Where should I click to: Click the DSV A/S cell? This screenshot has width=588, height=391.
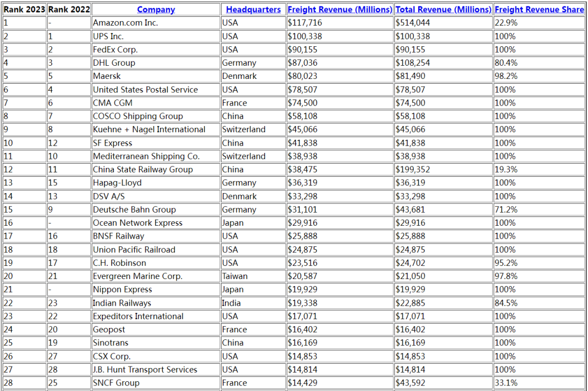click(156, 196)
